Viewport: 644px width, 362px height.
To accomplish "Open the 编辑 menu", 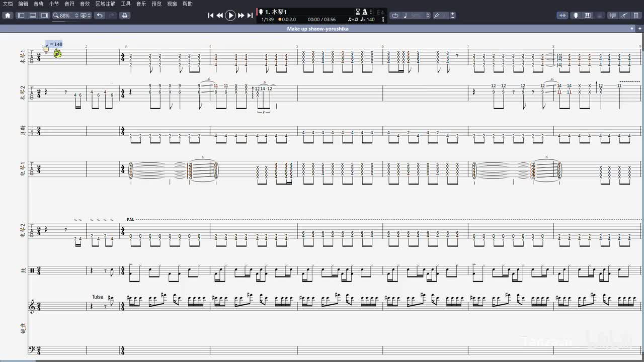I will point(23,4).
